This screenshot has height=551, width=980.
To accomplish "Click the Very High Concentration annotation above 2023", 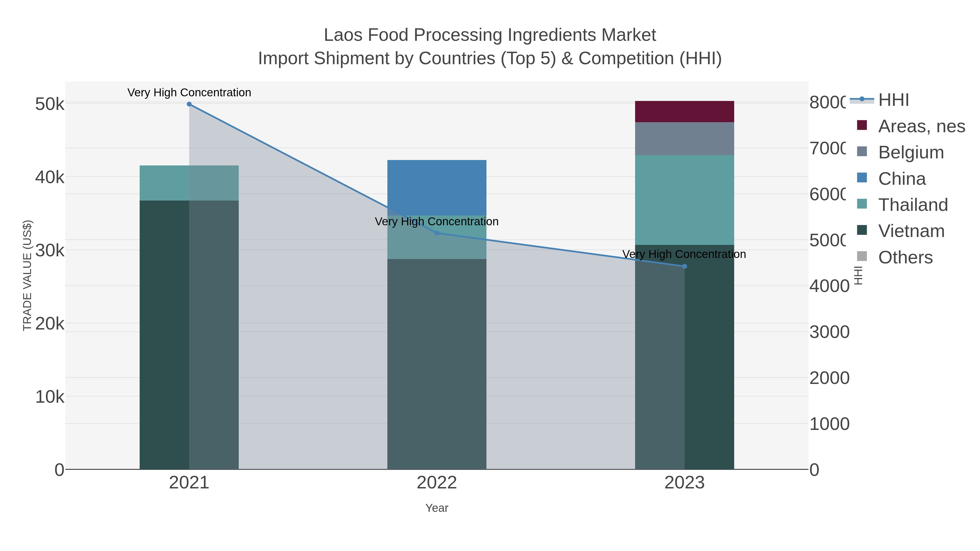I will 684,254.
